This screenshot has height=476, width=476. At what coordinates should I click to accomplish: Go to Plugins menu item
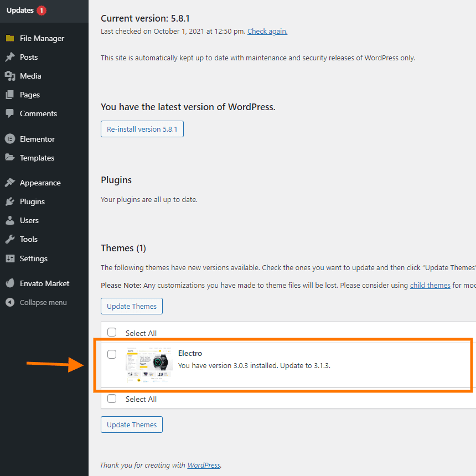tap(32, 201)
